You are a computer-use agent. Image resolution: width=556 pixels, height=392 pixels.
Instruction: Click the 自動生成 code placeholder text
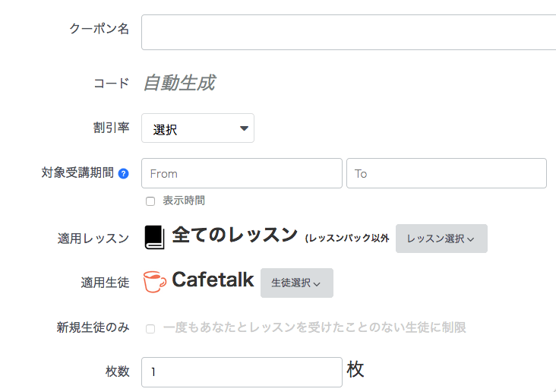179,83
